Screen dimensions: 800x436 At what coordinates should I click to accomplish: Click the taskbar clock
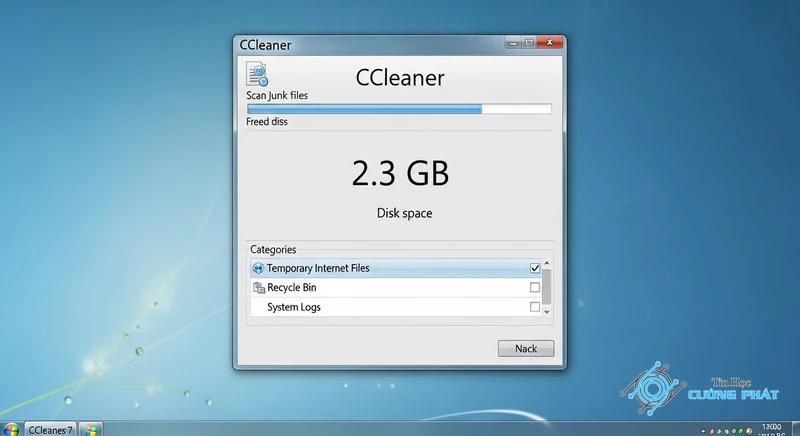click(x=771, y=430)
